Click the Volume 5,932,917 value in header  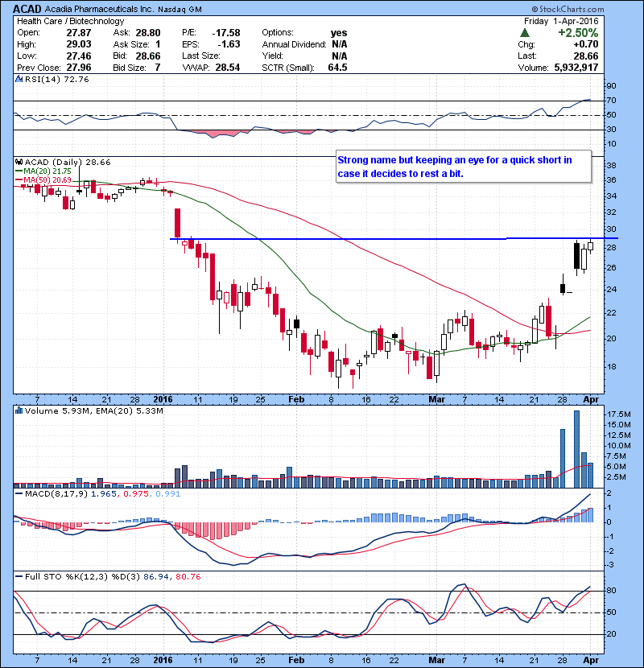tap(576, 68)
